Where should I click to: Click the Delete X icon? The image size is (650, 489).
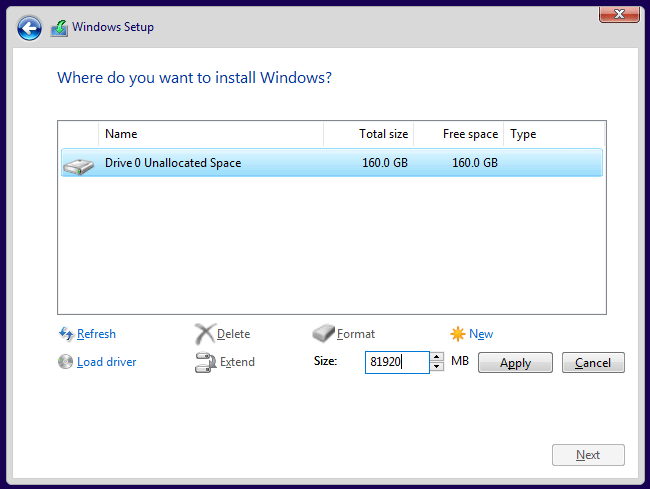tap(204, 334)
